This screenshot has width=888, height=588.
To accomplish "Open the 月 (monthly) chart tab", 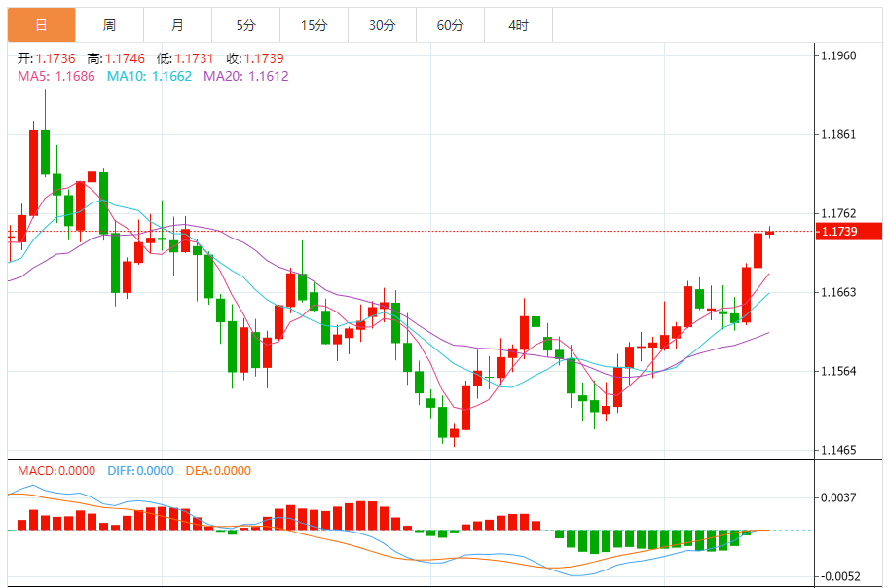I will coord(177,25).
